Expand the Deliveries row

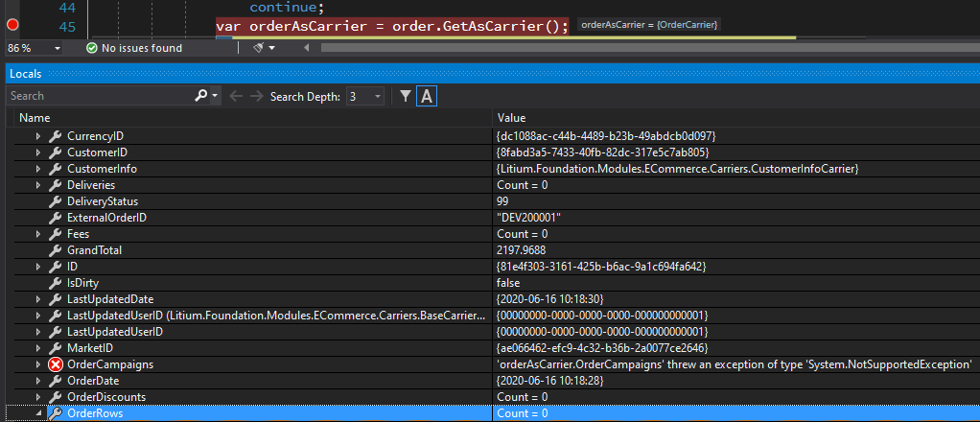click(x=38, y=185)
